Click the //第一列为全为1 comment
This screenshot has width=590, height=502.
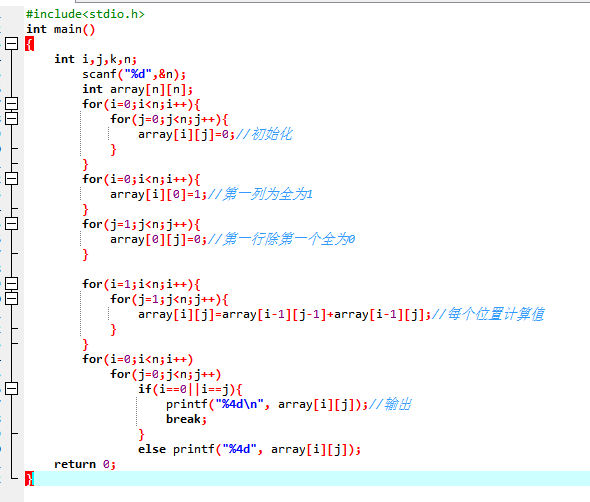click(x=260, y=194)
